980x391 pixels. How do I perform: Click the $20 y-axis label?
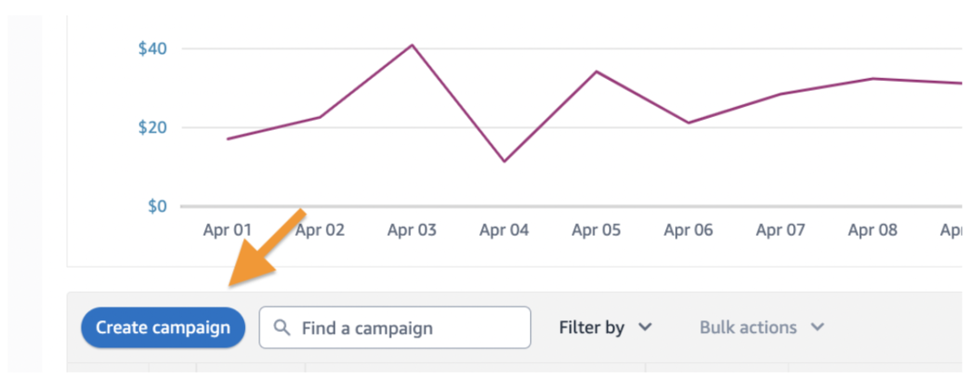click(x=152, y=127)
